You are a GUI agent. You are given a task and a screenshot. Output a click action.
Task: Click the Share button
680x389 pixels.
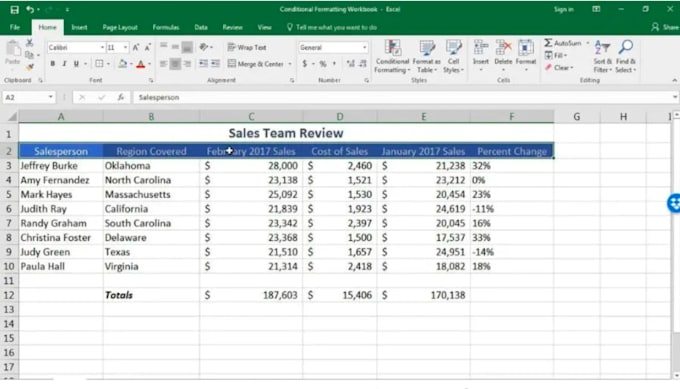coord(665,27)
